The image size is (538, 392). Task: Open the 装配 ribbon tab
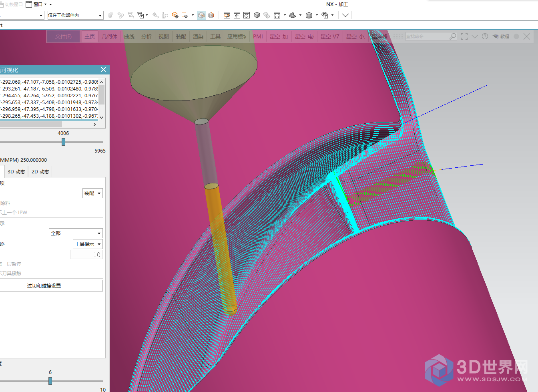coord(181,36)
